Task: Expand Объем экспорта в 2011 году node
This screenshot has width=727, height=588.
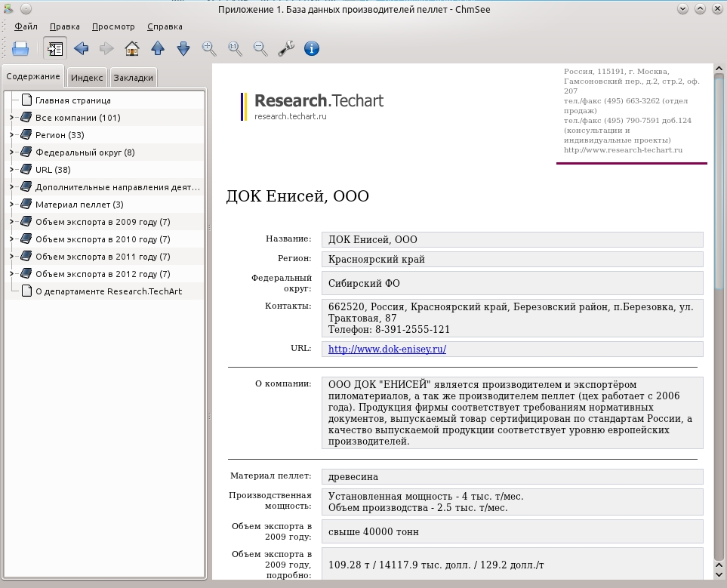Action: [x=11, y=257]
